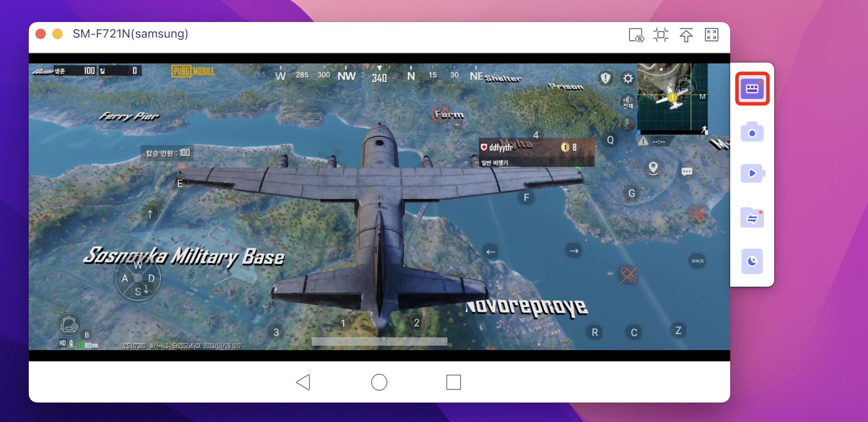Minimize the SM-F721N window with yellow button
868x422 pixels.
pos(57,34)
